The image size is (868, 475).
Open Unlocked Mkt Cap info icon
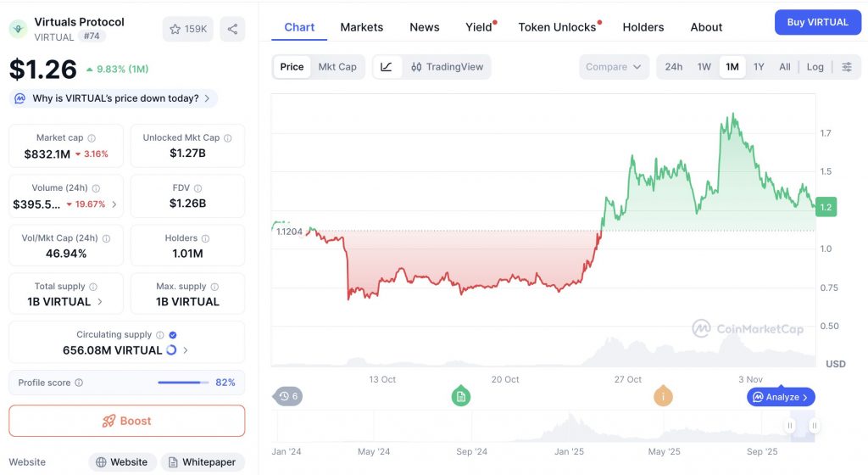[227, 138]
